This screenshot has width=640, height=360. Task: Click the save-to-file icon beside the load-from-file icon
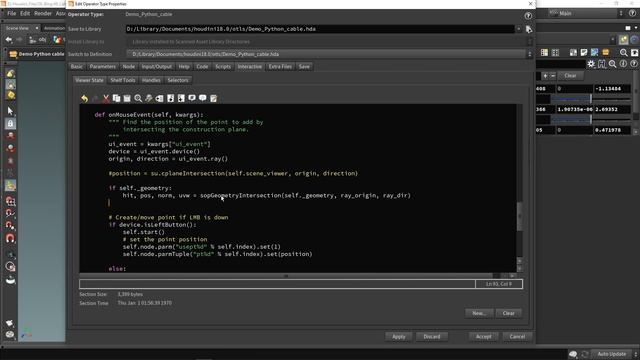181,98
